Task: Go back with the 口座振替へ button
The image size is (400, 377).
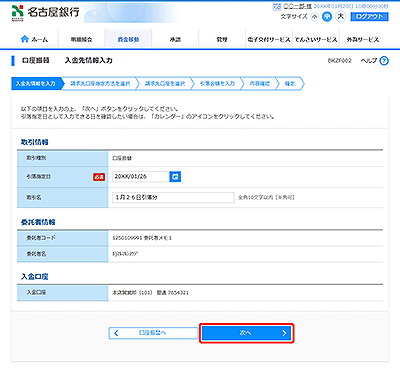Action: pos(153,333)
